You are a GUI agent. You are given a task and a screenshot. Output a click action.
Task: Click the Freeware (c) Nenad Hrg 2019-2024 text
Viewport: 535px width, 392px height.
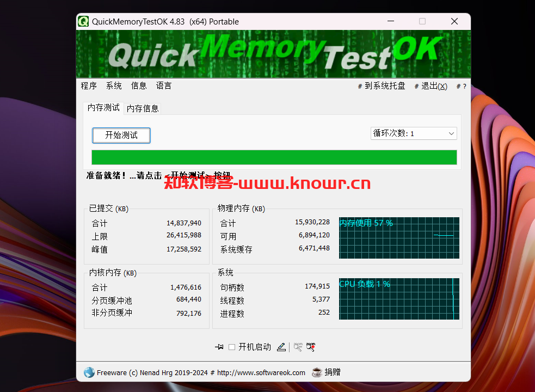coord(152,372)
